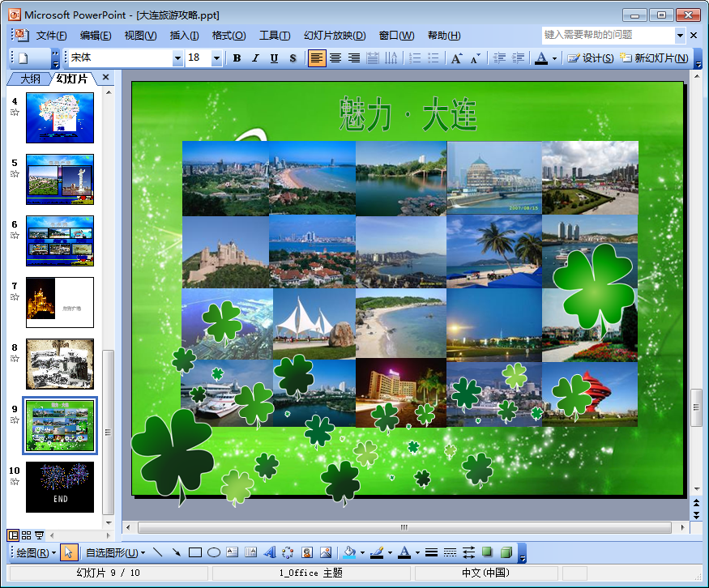The height and width of the screenshot is (588, 709).
Task: Open the Insert menu 插入(I)
Action: pyautogui.click(x=184, y=36)
